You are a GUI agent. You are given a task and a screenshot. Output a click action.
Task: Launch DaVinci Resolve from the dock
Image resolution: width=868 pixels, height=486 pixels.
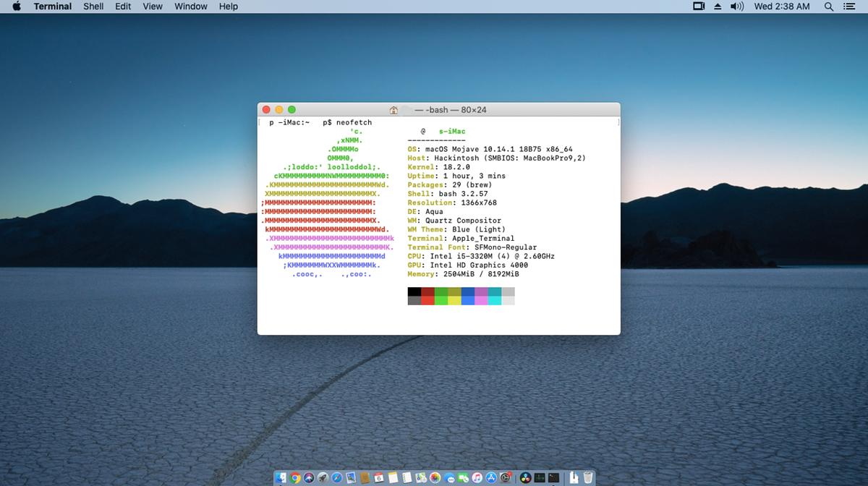click(x=525, y=477)
